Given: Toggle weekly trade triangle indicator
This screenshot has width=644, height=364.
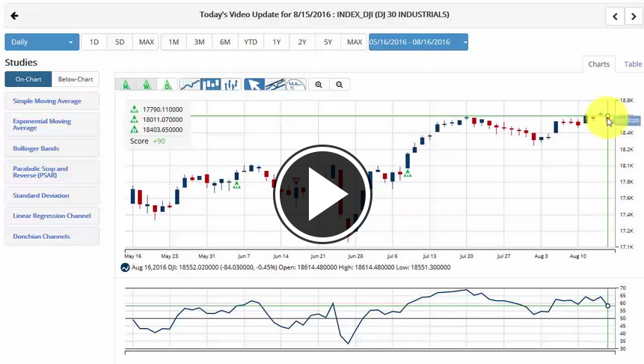Looking at the screenshot, I should (x=147, y=85).
